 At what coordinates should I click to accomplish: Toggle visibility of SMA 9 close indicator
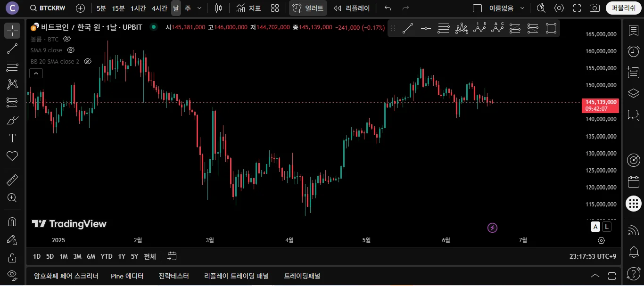pos(71,50)
